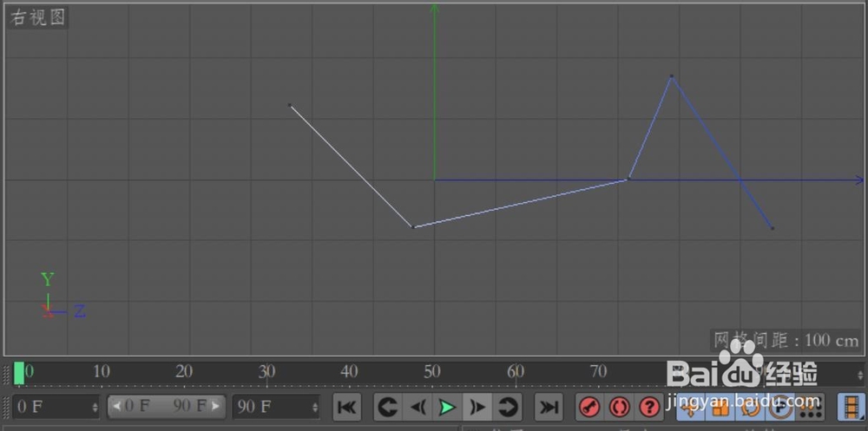Click frame 50 on the timeline ruler
Viewport: 868px width, 431px height.
click(432, 372)
